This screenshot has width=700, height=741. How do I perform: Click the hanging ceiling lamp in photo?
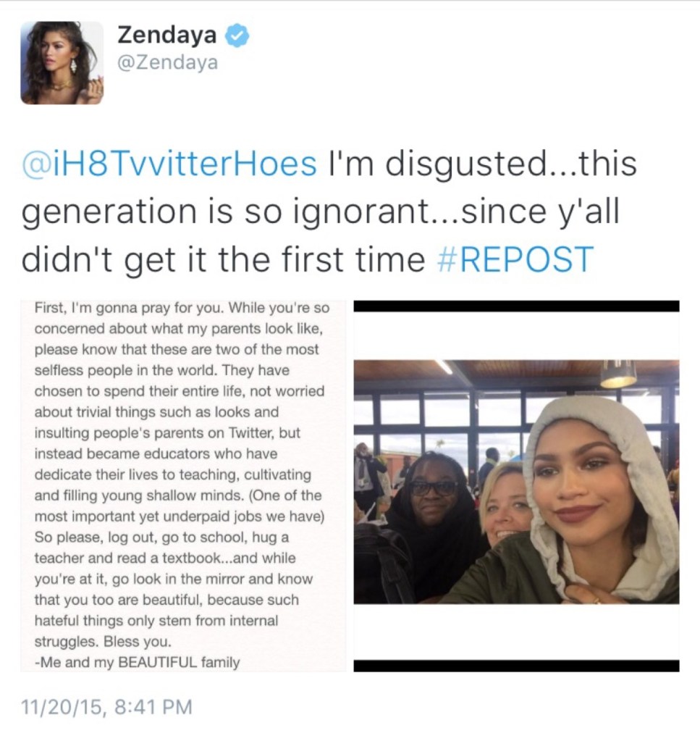(618, 374)
